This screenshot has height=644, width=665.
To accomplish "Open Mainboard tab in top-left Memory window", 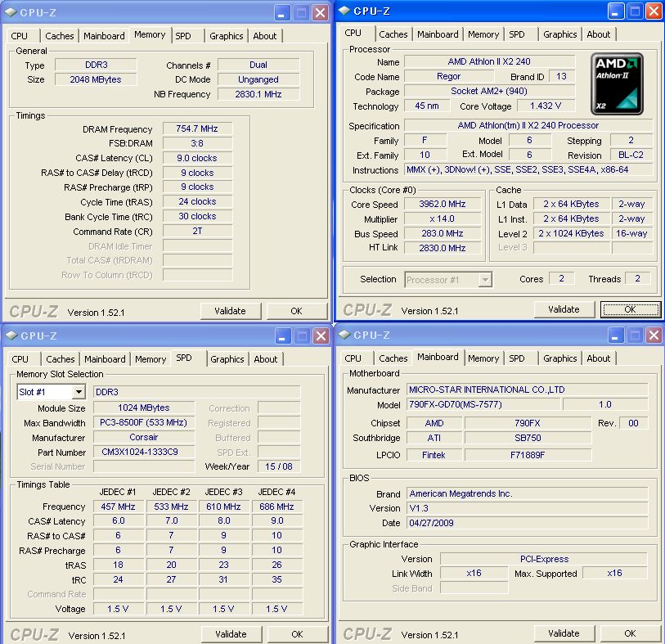I will point(105,36).
